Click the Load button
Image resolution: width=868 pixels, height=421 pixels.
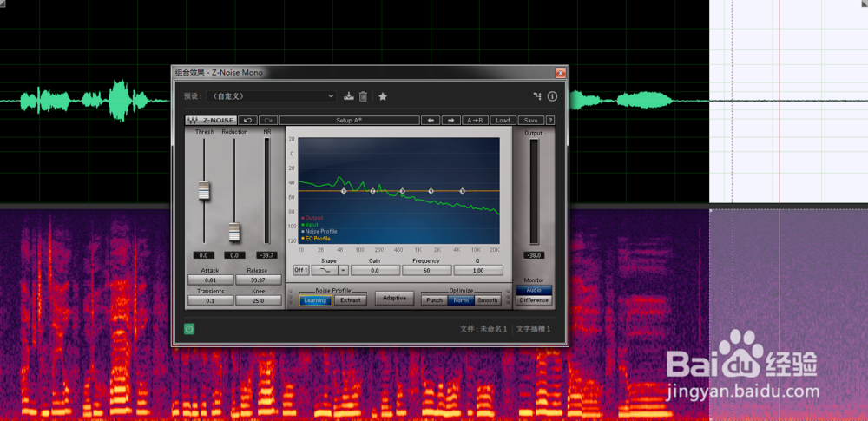click(x=503, y=120)
